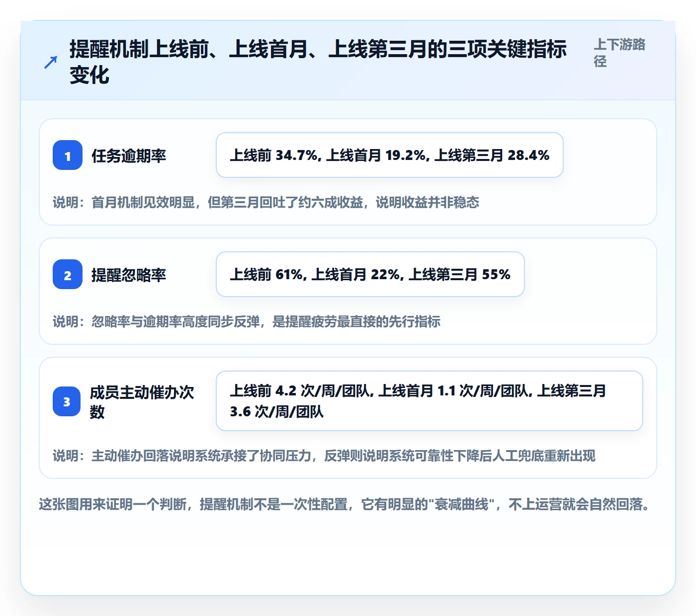
Task: Click the note about 主动催办回落说明系统承接
Action: pyautogui.click(x=324, y=456)
